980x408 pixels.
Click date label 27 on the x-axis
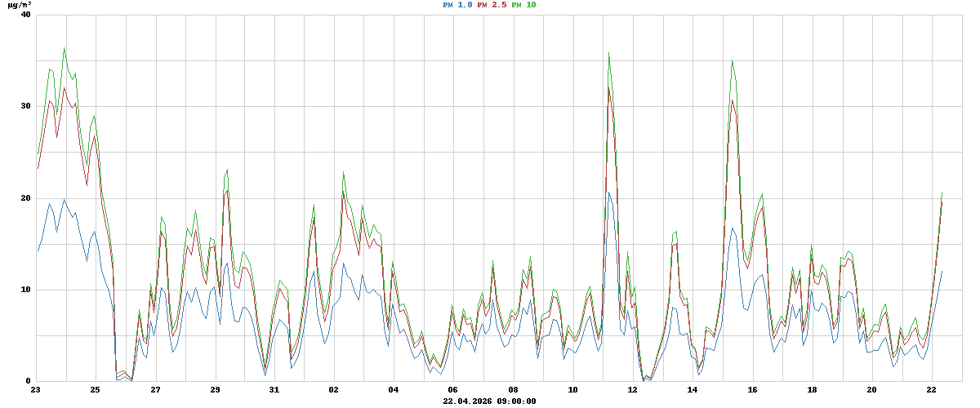pos(155,390)
